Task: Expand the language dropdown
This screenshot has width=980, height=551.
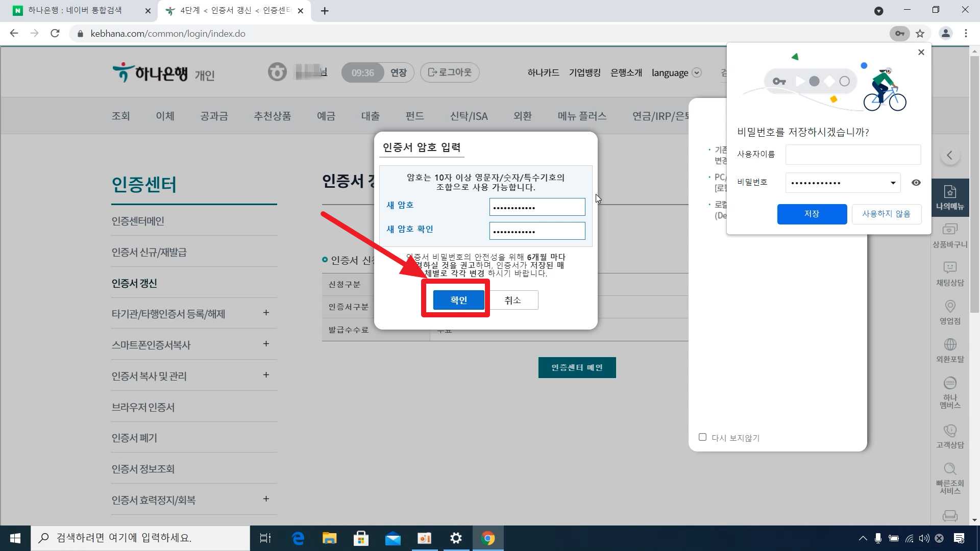Action: point(697,72)
